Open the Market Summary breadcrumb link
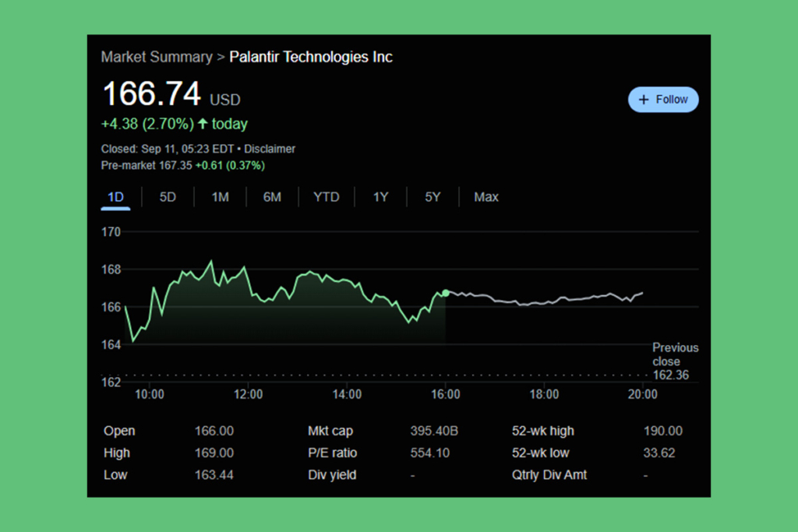This screenshot has width=798, height=532. (156, 56)
